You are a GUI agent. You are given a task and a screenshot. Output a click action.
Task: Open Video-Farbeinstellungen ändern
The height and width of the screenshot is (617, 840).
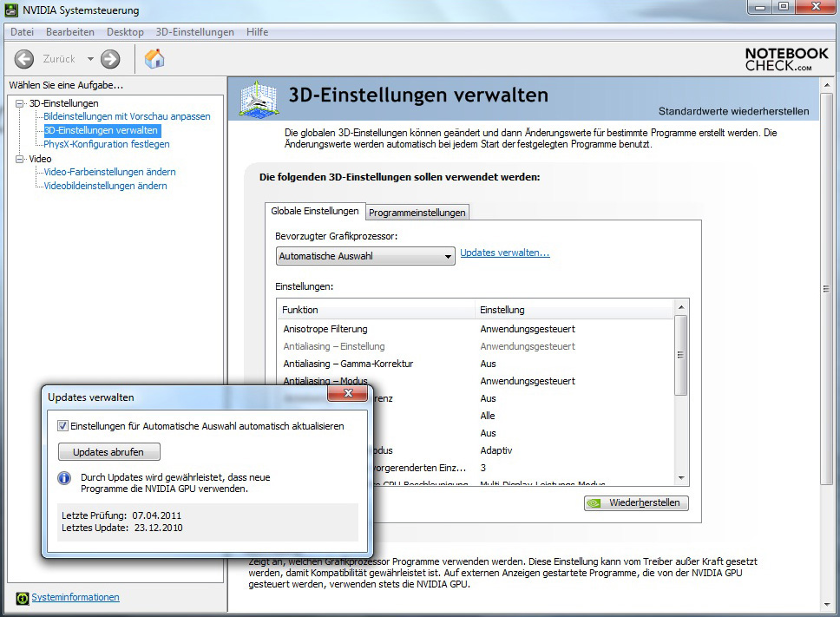coord(110,172)
